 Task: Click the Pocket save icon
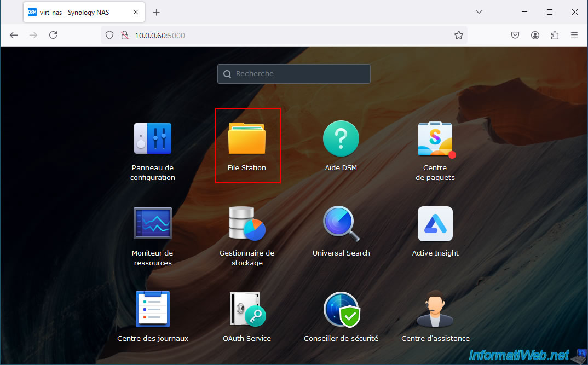515,35
